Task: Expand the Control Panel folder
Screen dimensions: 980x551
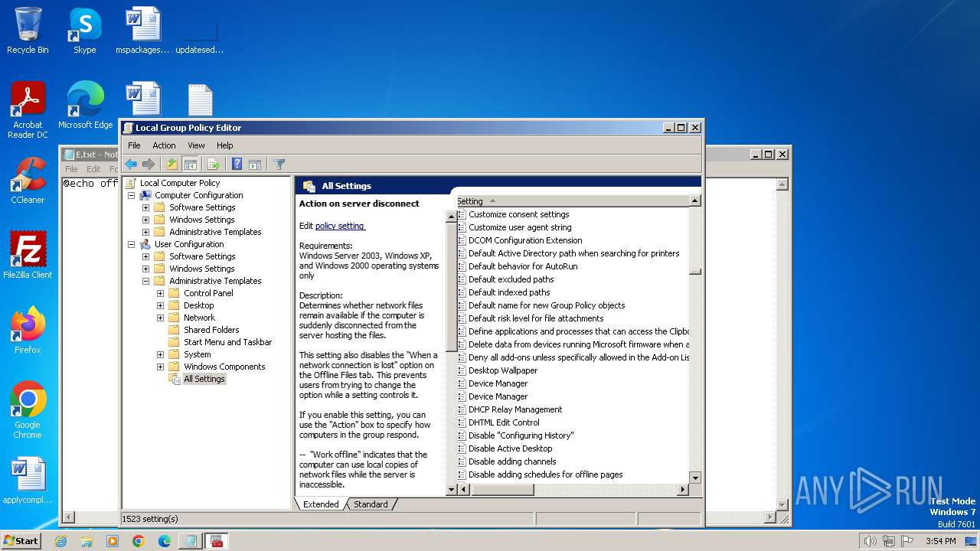Action: click(160, 293)
